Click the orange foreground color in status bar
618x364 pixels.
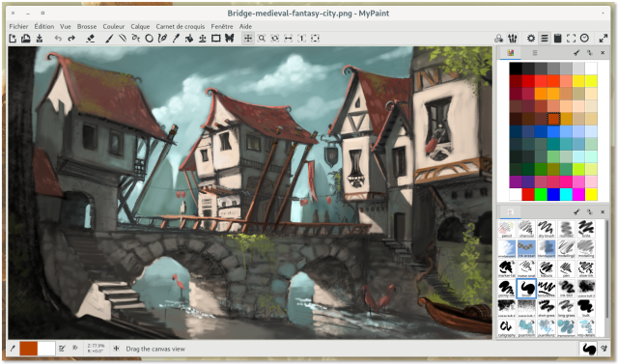click(29, 349)
